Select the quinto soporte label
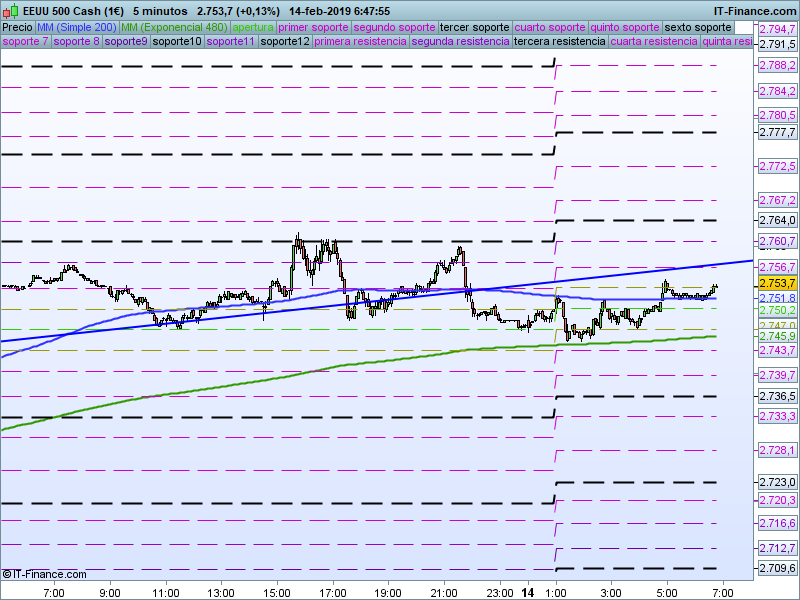Viewport: 800px width, 600px height. click(x=624, y=27)
